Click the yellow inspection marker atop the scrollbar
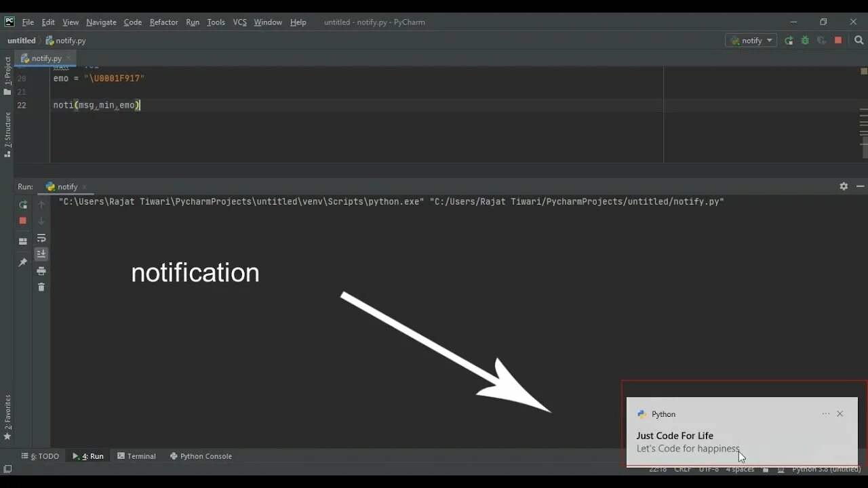The width and height of the screenshot is (868, 488). click(x=864, y=70)
